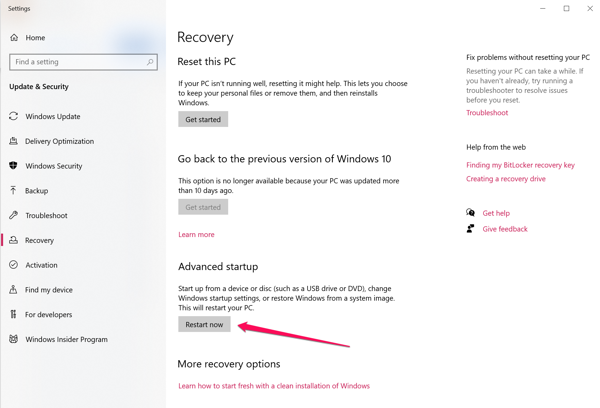Click Creating a recovery drive link
600x408 pixels.
(x=506, y=179)
